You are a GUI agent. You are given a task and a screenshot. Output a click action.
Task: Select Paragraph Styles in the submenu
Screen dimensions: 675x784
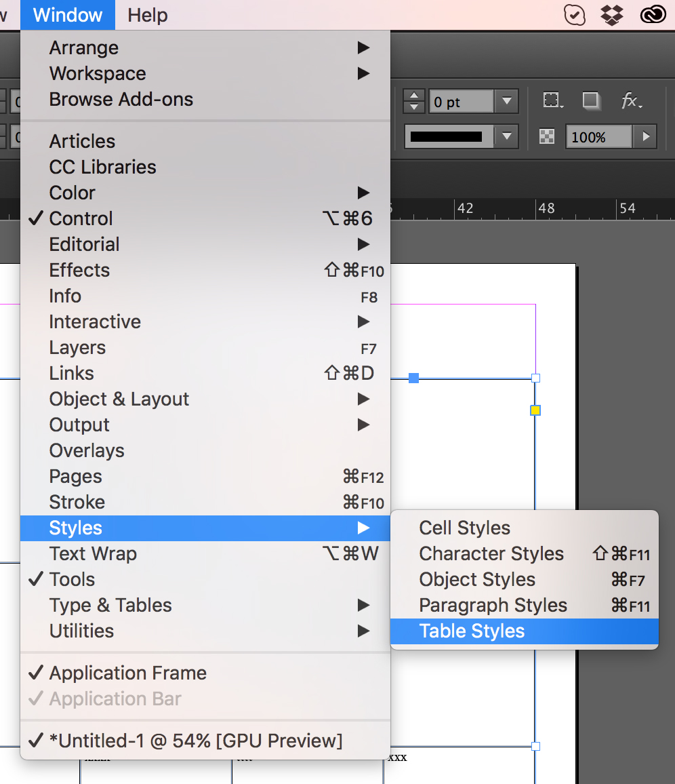pos(493,605)
